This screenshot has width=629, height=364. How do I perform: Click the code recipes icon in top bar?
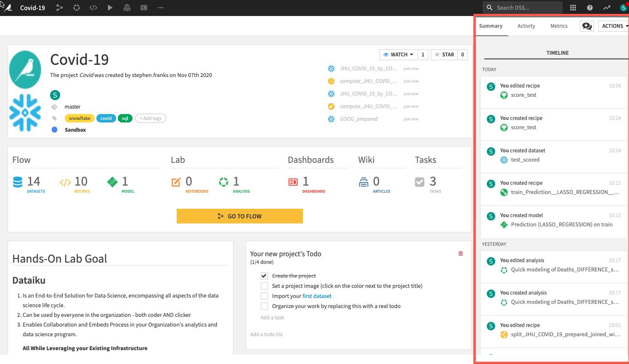(x=93, y=8)
